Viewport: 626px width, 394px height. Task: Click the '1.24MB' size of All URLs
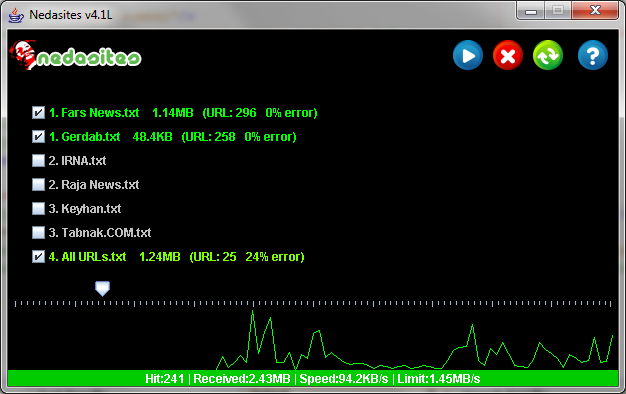[x=160, y=257]
